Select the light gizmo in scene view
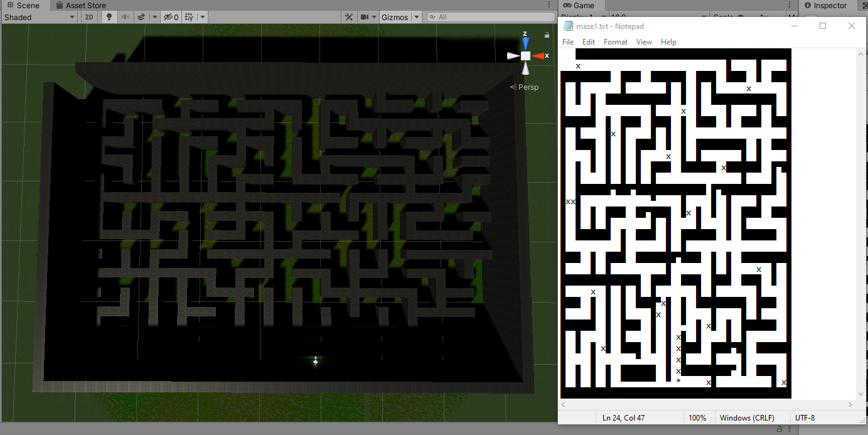The height and width of the screenshot is (435, 868). [x=315, y=360]
